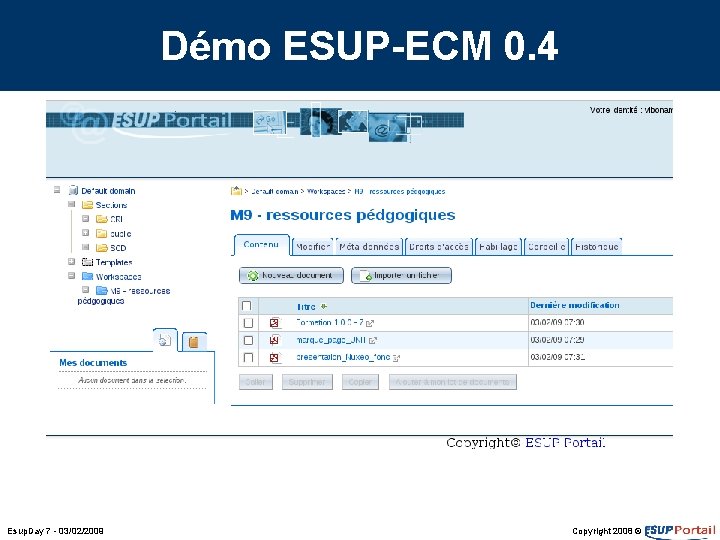Toggle the SCD folder expander

tap(85, 247)
